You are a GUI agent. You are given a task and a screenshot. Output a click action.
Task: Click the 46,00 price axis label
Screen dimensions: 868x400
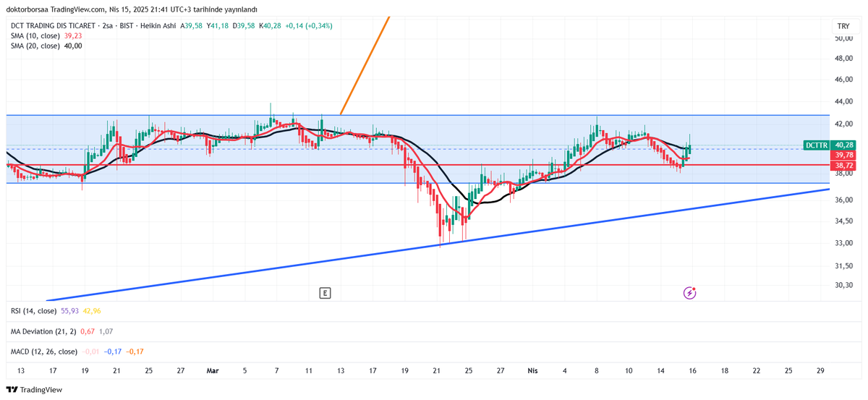pyautogui.click(x=844, y=80)
